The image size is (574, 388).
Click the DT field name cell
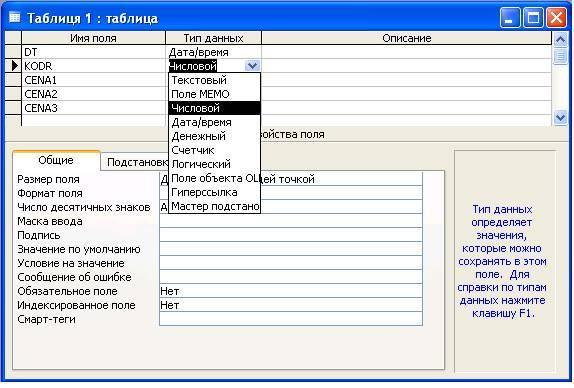[94, 52]
